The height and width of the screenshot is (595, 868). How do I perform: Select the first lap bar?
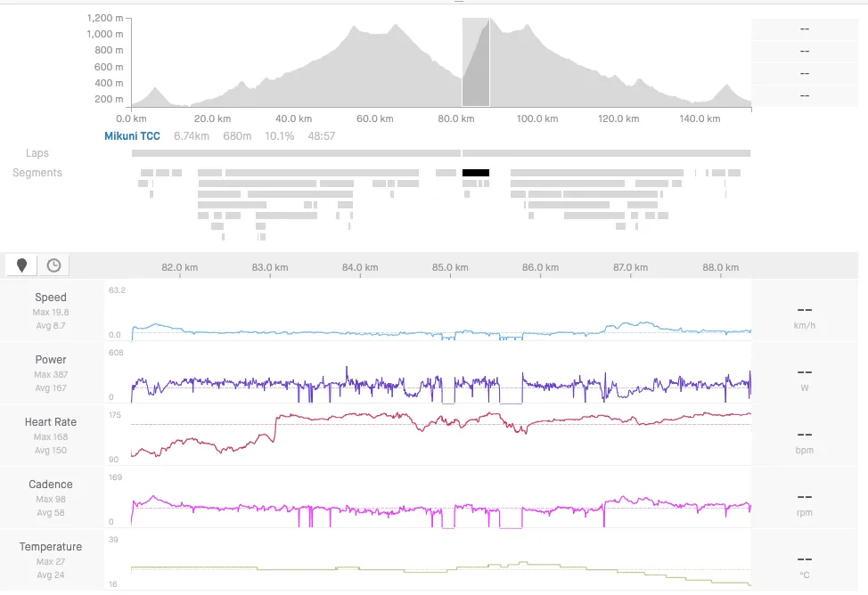(295, 153)
